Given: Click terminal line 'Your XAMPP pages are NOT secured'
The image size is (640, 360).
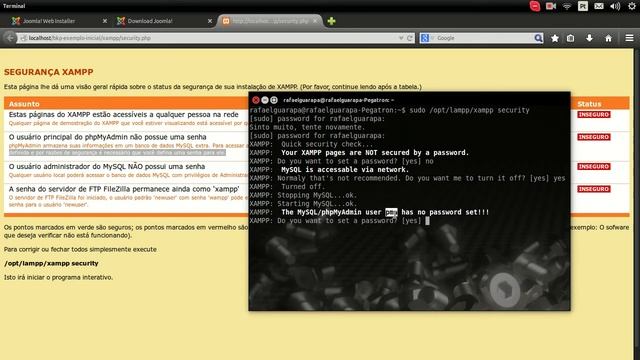Looking at the screenshot, I should [375, 153].
